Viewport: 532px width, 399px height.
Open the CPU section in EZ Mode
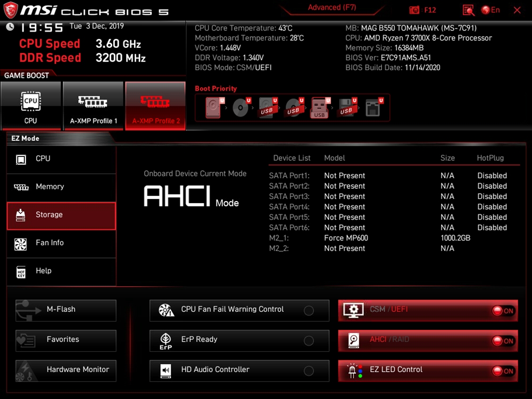[61, 159]
